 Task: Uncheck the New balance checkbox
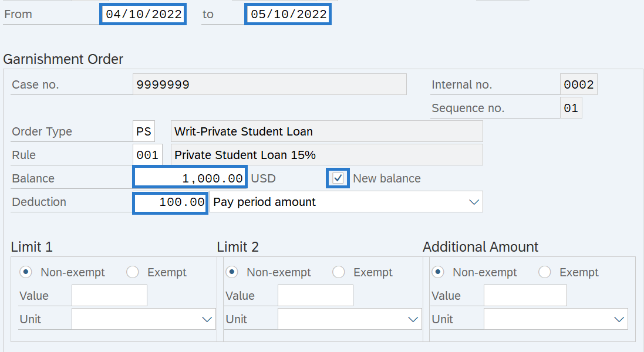338,178
